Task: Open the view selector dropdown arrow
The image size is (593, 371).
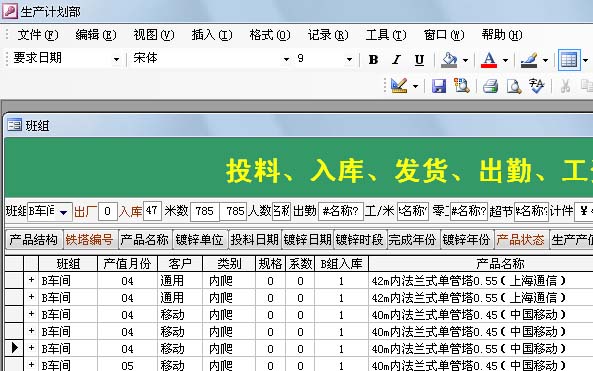Action: [415, 86]
